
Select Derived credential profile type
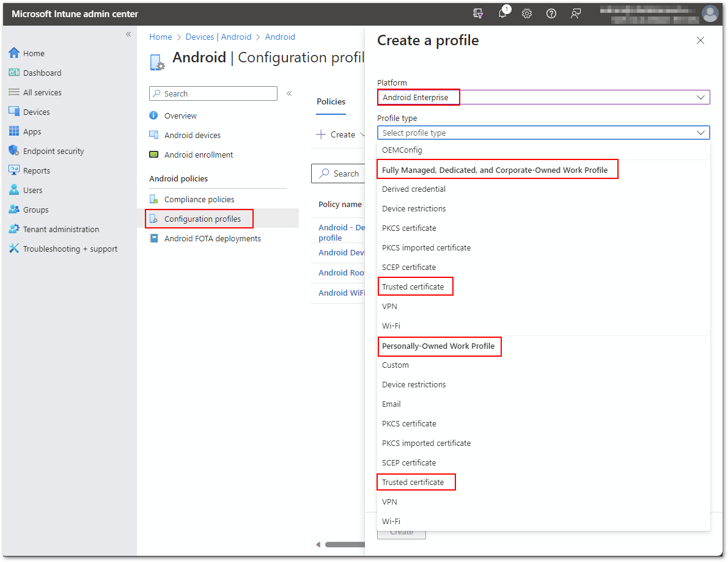414,189
